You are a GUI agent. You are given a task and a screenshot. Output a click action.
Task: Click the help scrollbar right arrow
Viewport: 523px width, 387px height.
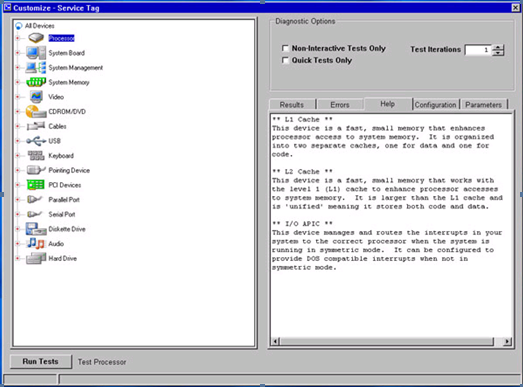507,341
